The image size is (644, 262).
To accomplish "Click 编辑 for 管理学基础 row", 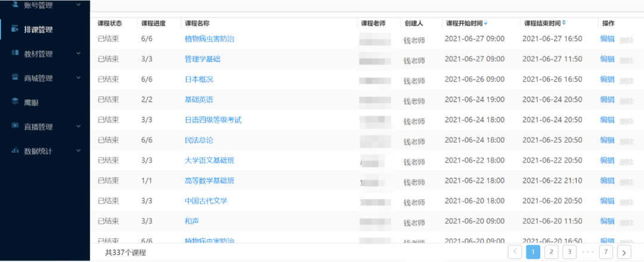I will pos(607,59).
